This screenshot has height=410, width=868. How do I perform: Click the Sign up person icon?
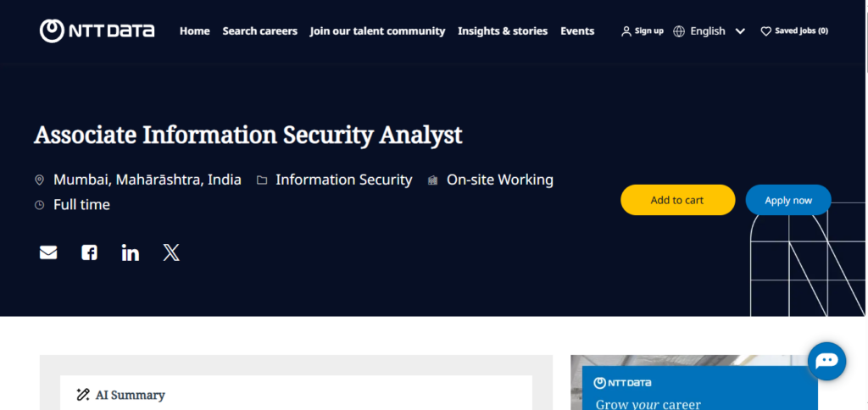coord(626,31)
